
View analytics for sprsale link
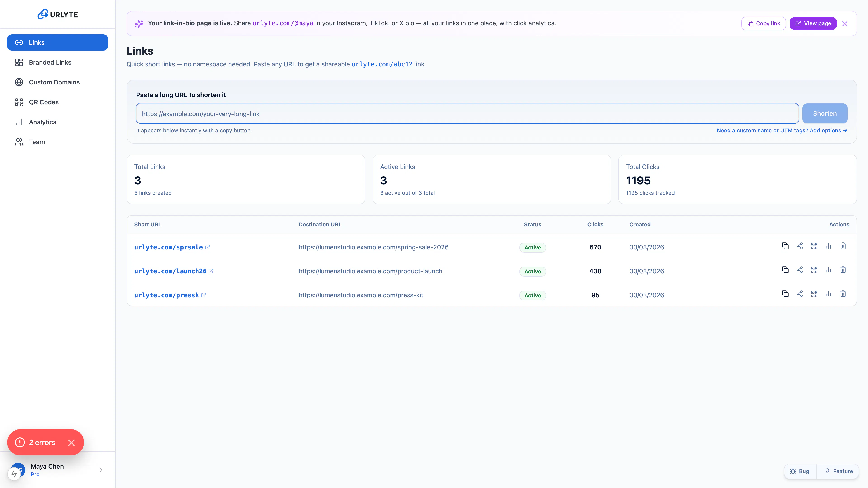coord(829,246)
